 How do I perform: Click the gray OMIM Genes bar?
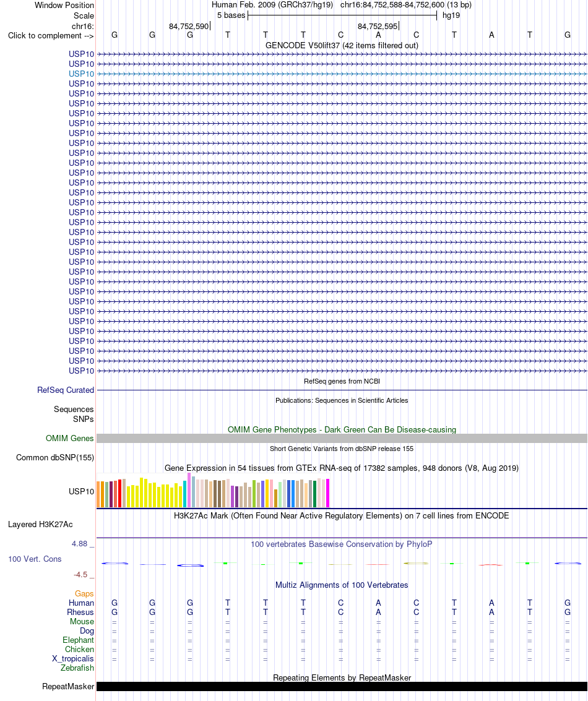point(342,438)
